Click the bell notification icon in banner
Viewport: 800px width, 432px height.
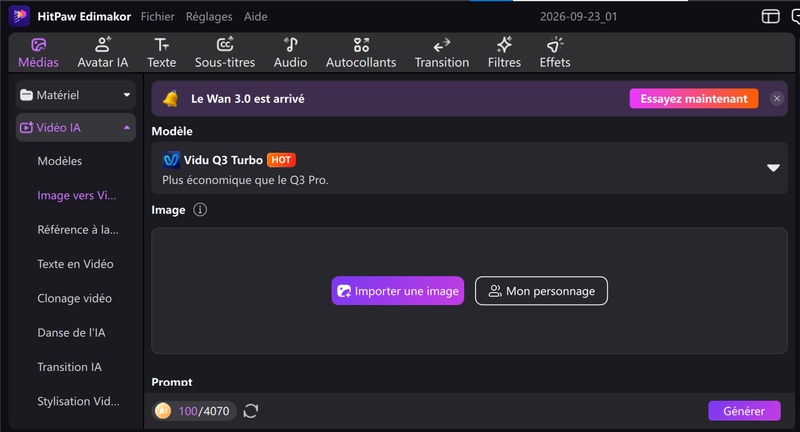click(x=171, y=98)
